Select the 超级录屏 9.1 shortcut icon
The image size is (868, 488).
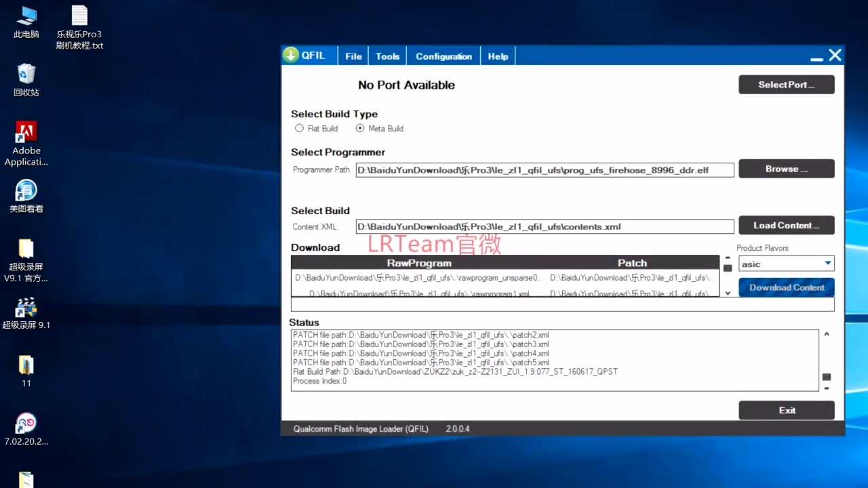tap(26, 313)
